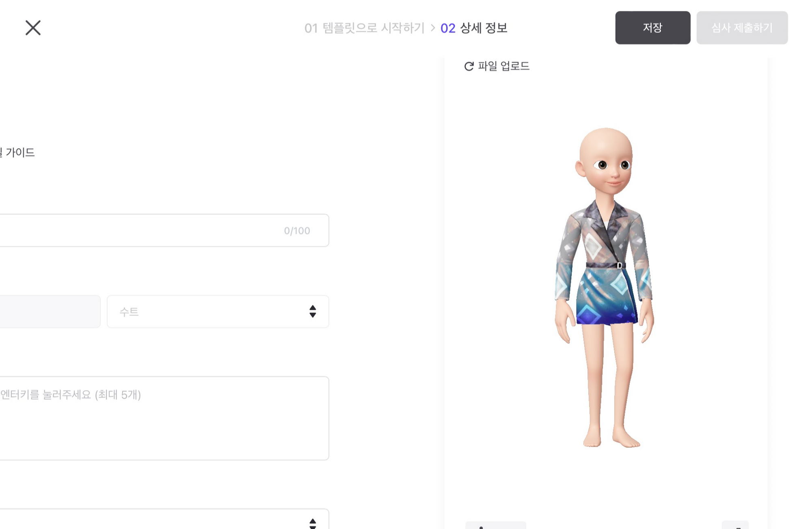Click the partially visible button at preview bottom-left
This screenshot has height=529, width=812.
click(x=496, y=525)
